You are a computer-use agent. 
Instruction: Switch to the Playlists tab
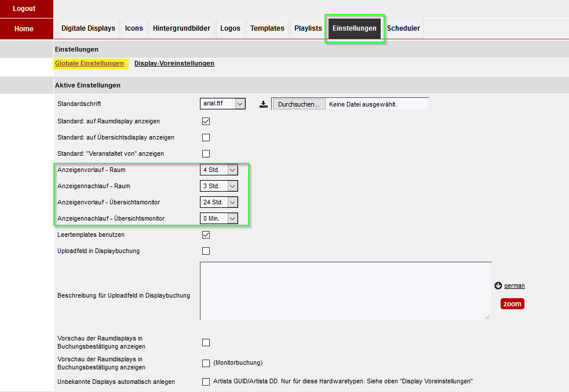[308, 28]
